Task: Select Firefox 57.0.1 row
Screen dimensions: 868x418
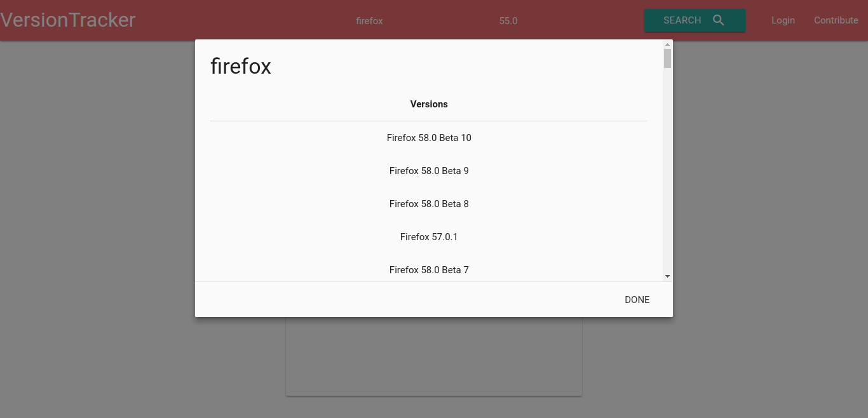Action: [429, 237]
